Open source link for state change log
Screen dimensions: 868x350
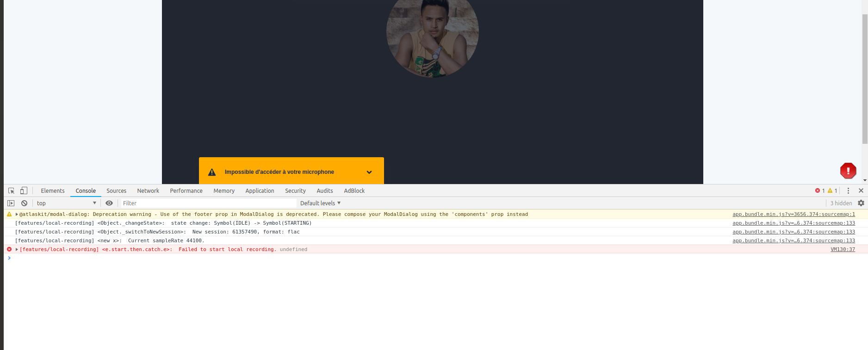[x=794, y=223]
